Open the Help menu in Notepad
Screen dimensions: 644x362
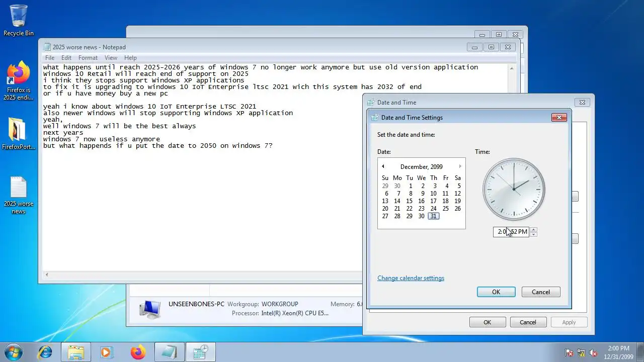130,58
